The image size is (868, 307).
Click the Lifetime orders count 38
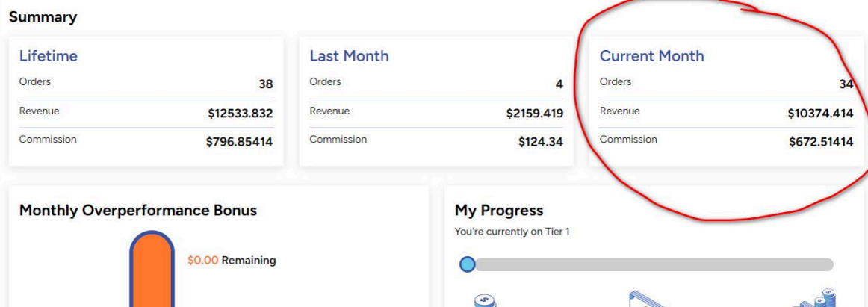(265, 85)
